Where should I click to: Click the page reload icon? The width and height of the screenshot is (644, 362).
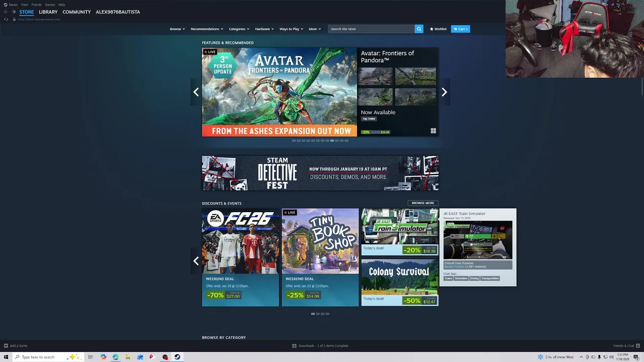point(6,19)
